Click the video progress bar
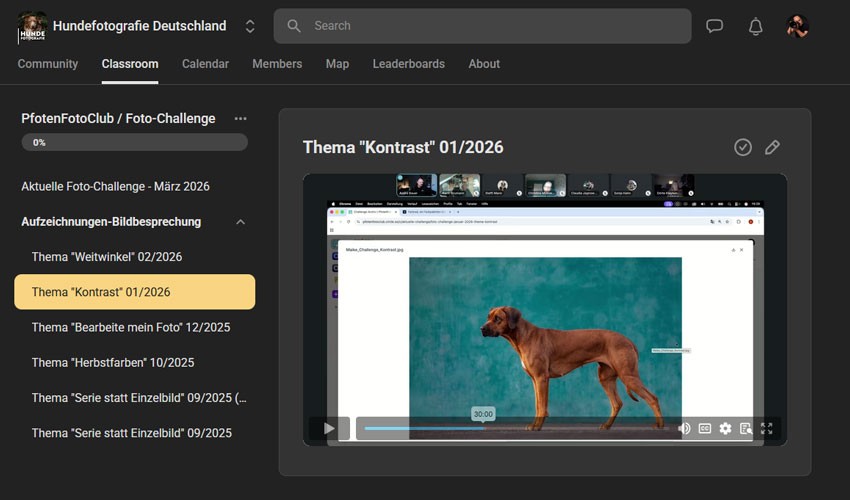 pyautogui.click(x=516, y=428)
